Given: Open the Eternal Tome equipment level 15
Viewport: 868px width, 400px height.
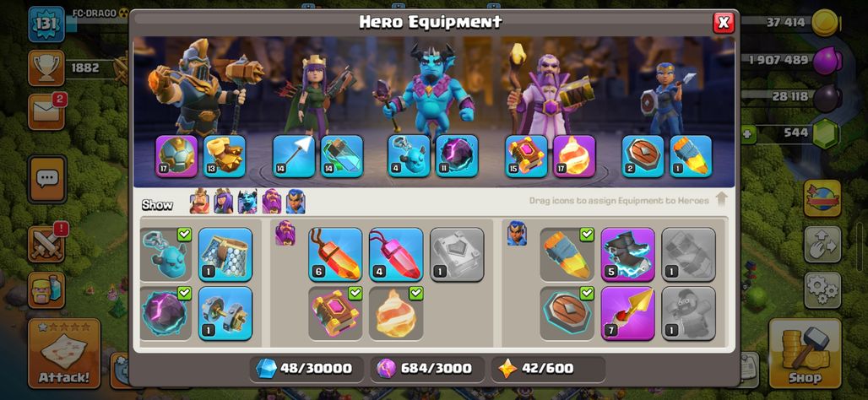Looking at the screenshot, I should pos(526,157).
